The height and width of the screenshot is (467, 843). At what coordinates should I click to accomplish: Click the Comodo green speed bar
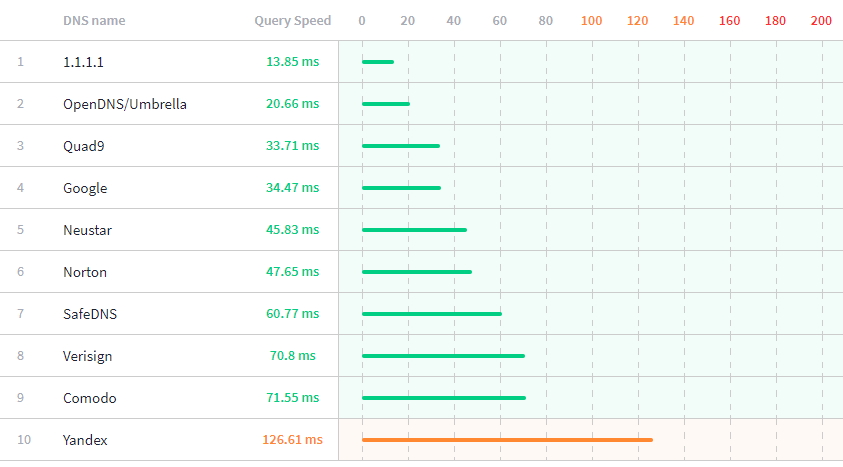443,398
